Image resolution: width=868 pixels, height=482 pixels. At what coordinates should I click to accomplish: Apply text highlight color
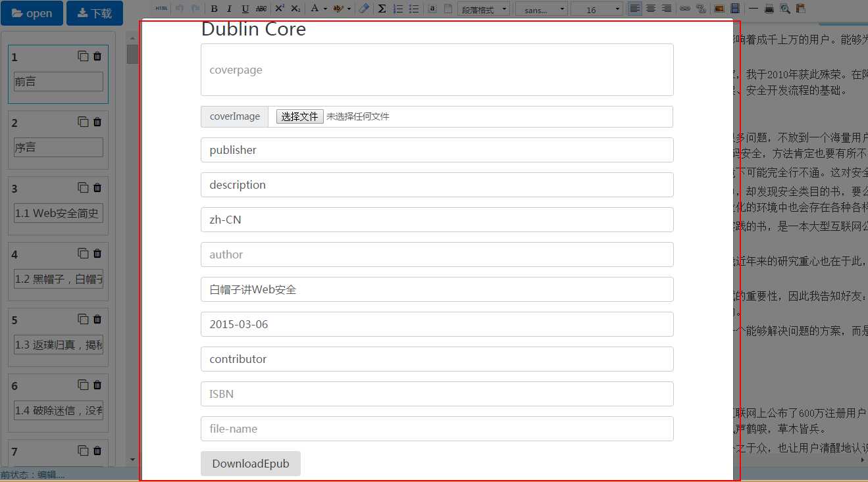click(338, 9)
